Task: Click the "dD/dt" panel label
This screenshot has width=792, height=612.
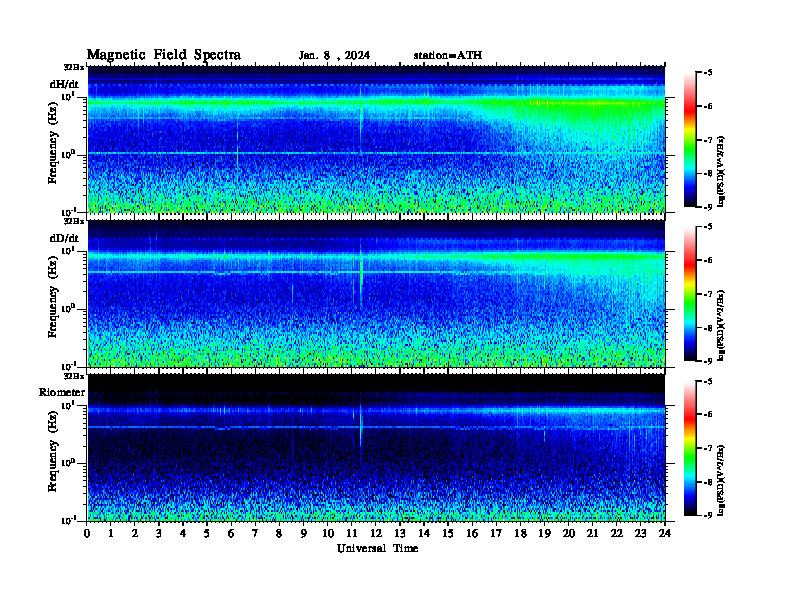Action: click(x=64, y=238)
